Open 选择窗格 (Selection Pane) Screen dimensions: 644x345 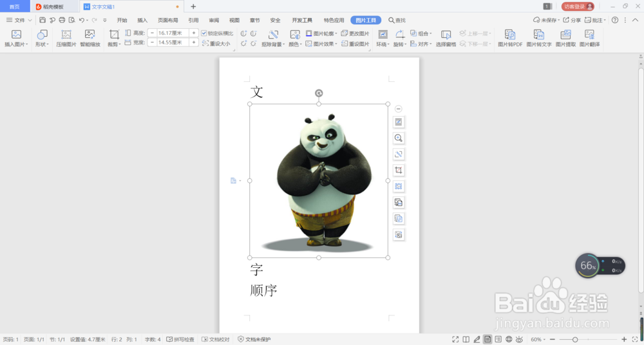pyautogui.click(x=446, y=39)
